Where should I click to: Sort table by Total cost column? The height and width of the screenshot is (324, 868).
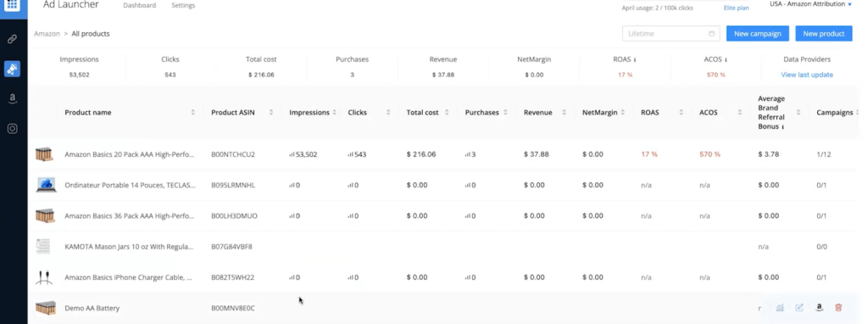pos(447,113)
